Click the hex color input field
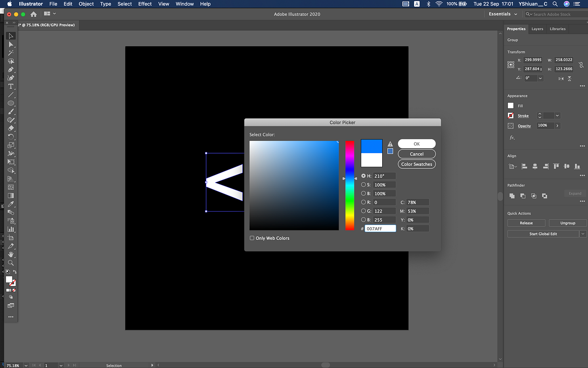The height and width of the screenshot is (368, 588). (x=380, y=229)
